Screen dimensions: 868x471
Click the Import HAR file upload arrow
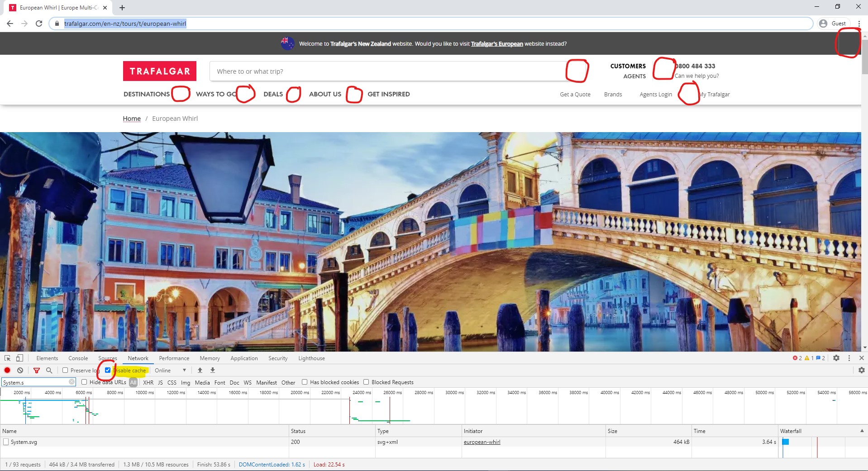(200, 370)
